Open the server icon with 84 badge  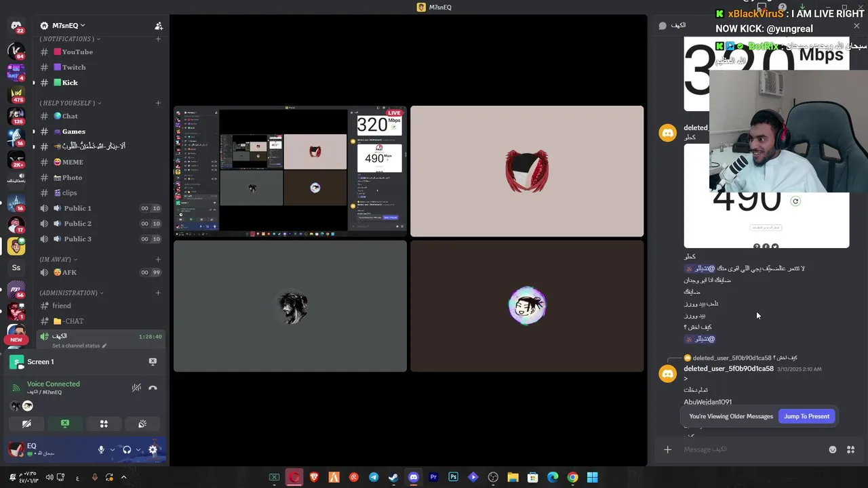16,50
